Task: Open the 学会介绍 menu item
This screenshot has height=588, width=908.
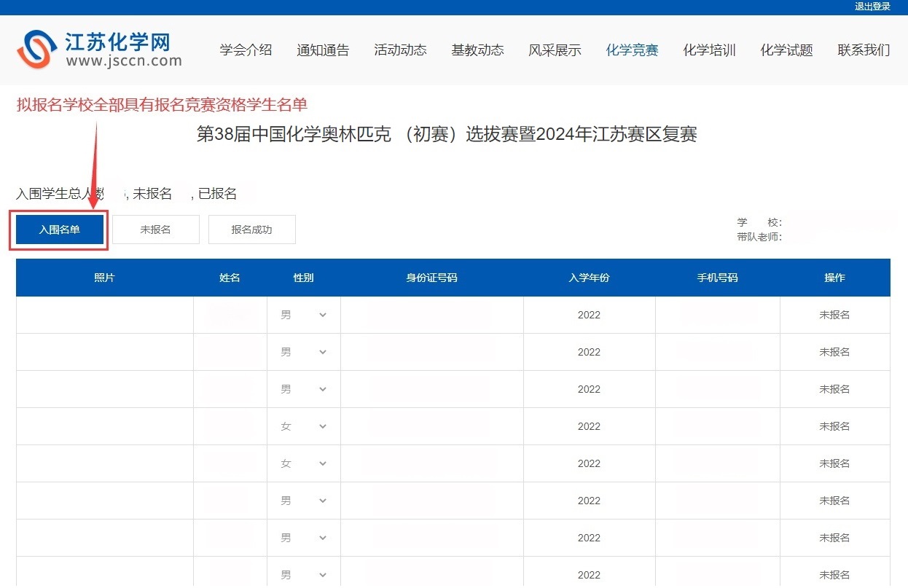Action: (x=246, y=50)
